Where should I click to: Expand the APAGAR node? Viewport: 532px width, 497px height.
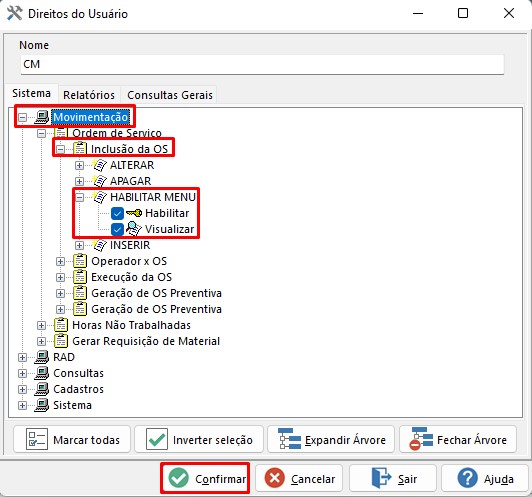point(79,181)
